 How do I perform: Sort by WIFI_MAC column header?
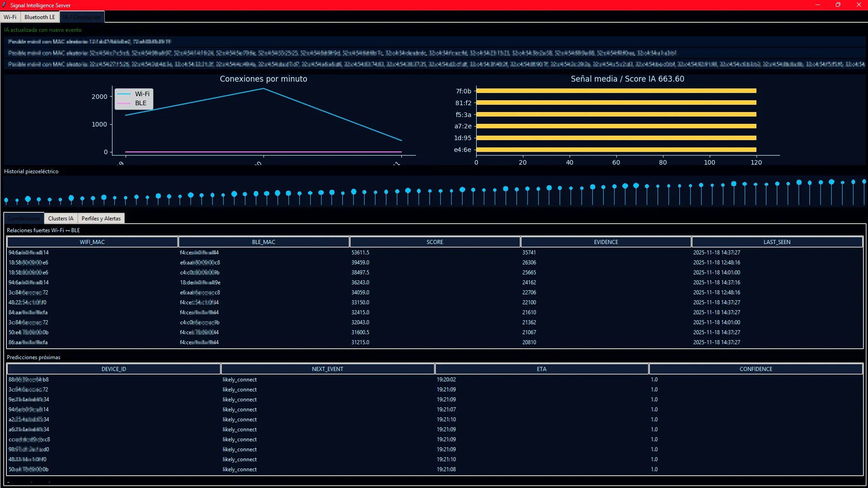coord(92,242)
